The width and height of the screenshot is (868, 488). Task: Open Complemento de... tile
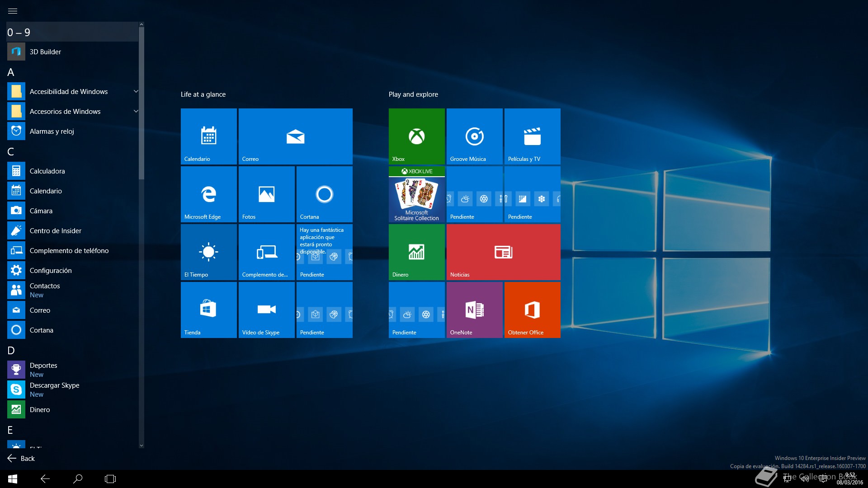tap(267, 252)
